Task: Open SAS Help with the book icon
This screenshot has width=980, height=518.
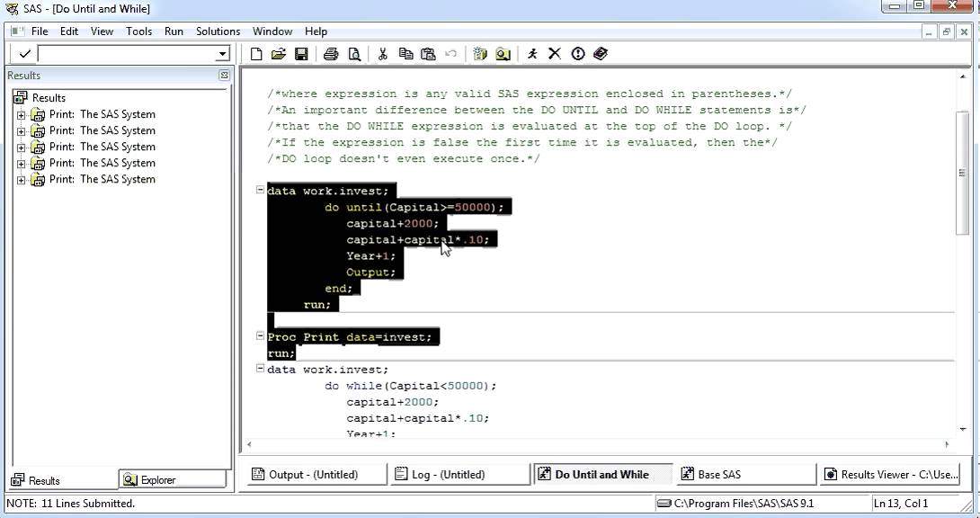Action: pyautogui.click(x=601, y=54)
